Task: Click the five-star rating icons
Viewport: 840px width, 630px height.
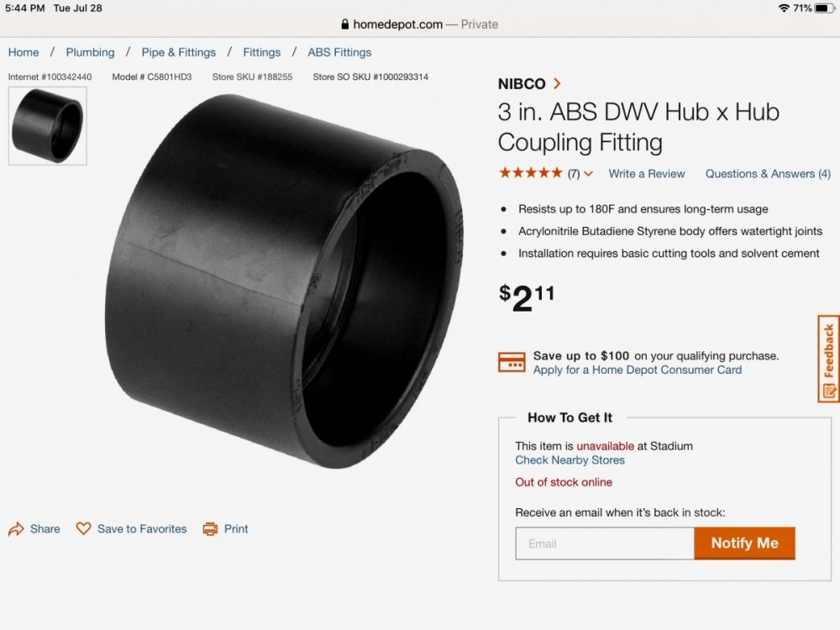Action: pos(530,173)
